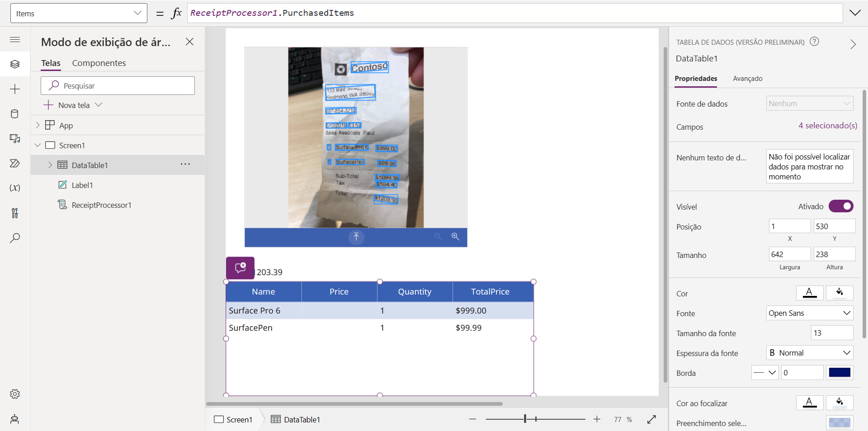Click the Altura height field
868x431 pixels.
pyautogui.click(x=835, y=254)
